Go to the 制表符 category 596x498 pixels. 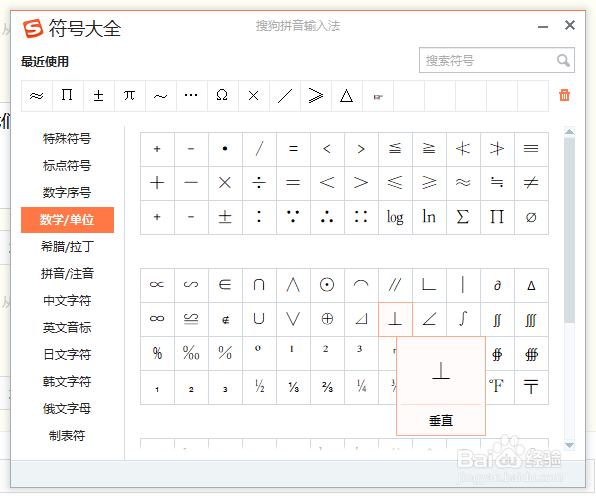pyautogui.click(x=67, y=436)
